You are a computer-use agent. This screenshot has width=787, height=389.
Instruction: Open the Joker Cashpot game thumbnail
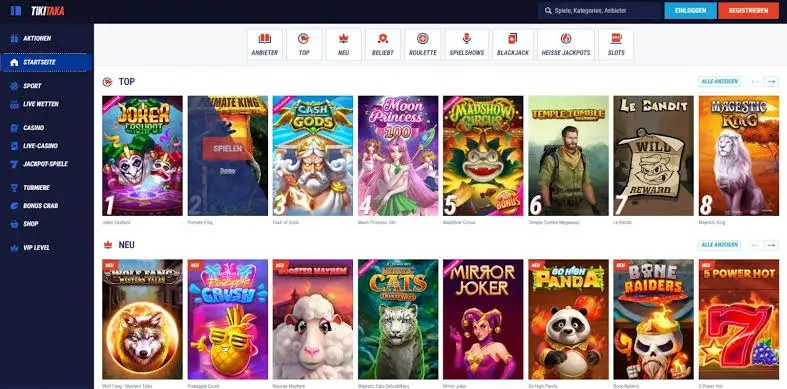pyautogui.click(x=142, y=156)
